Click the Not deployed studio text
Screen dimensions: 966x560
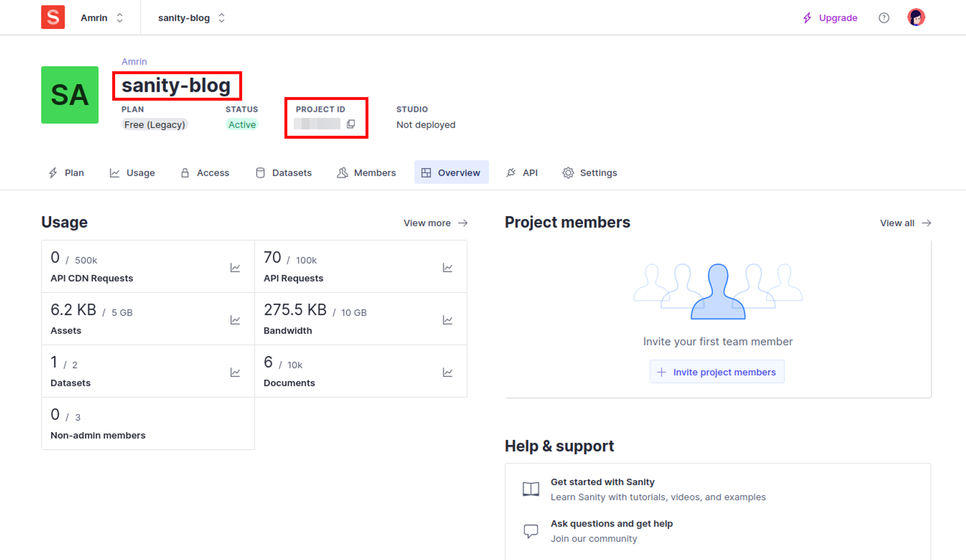(426, 125)
